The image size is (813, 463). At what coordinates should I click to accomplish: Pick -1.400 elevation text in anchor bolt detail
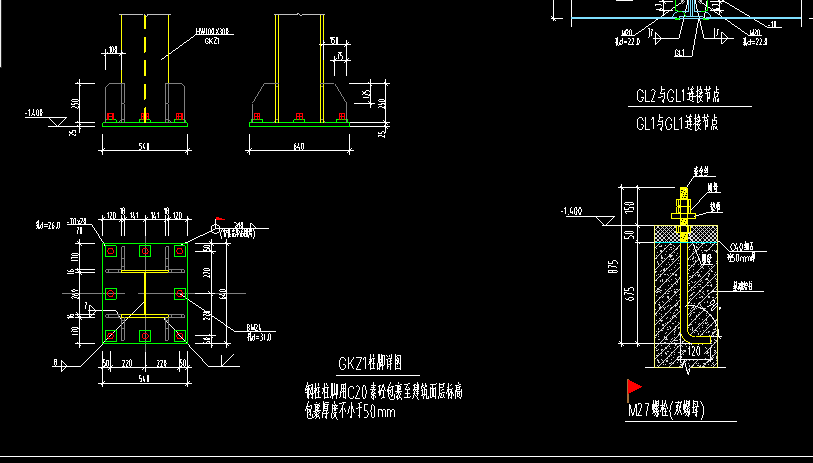click(571, 211)
